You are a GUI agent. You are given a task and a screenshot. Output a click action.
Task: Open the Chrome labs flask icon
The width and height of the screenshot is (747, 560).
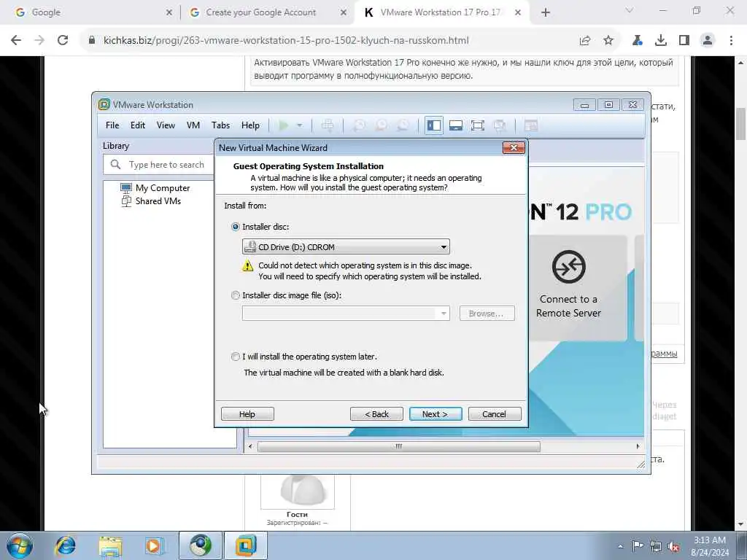click(638, 41)
